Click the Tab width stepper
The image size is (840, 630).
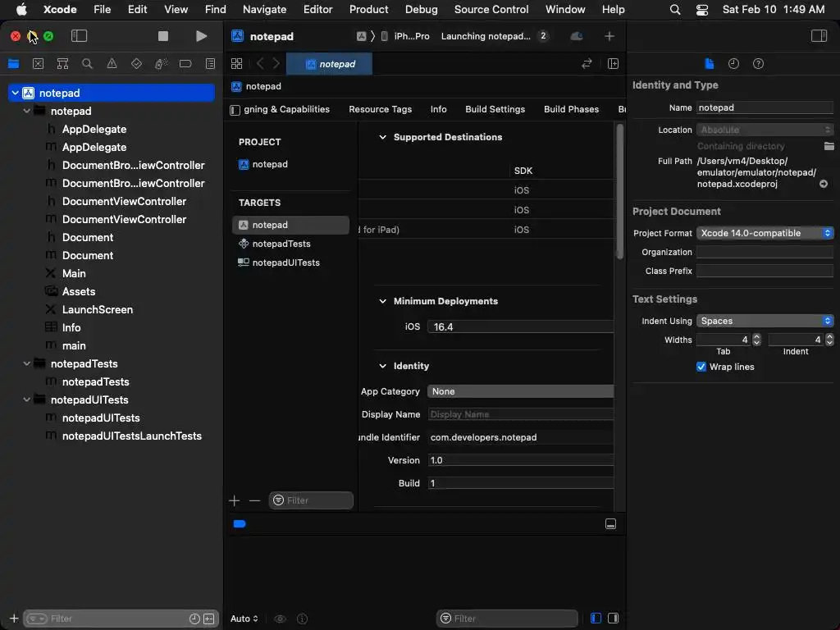756,340
